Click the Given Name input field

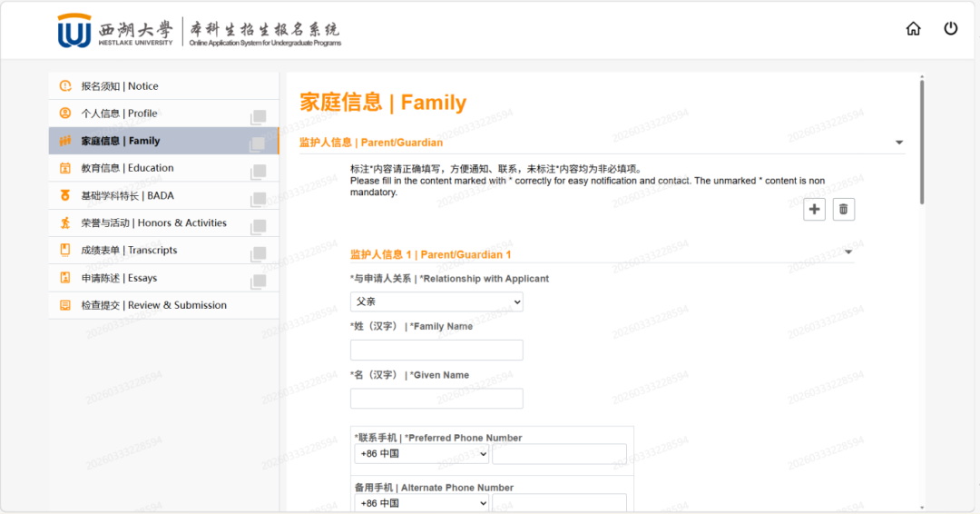[x=436, y=399]
